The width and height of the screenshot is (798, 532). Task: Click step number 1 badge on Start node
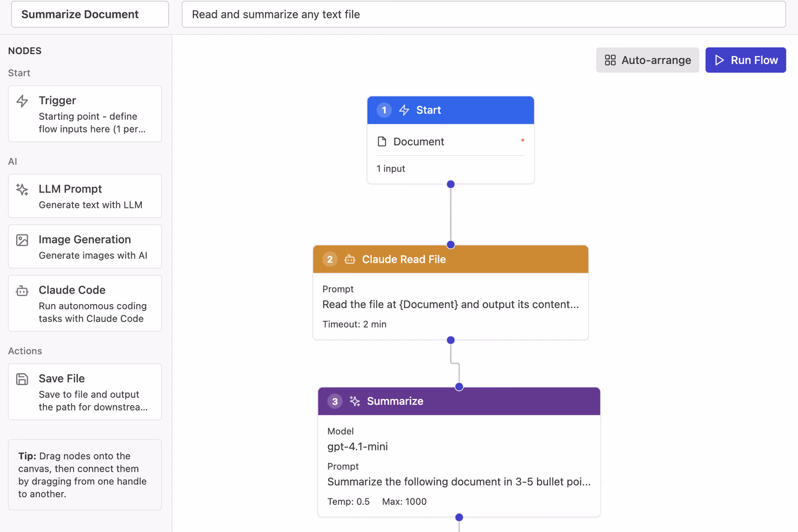pyautogui.click(x=384, y=110)
